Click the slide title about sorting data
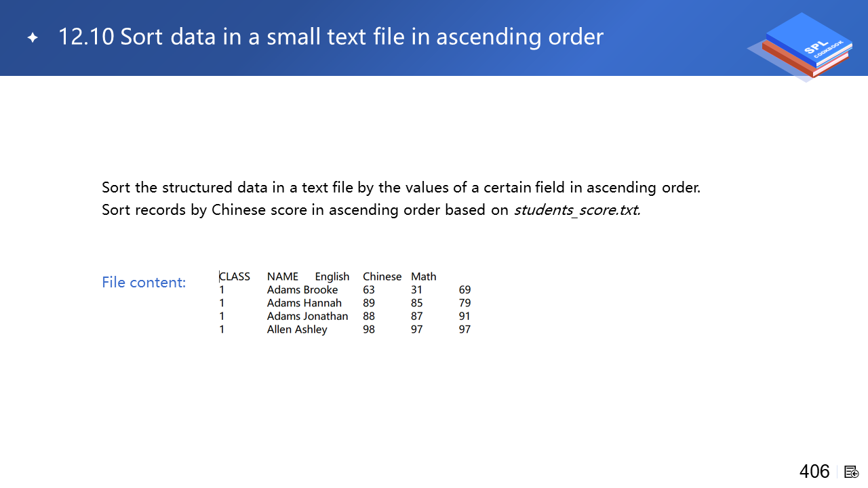This screenshot has height=488, width=868. click(330, 37)
